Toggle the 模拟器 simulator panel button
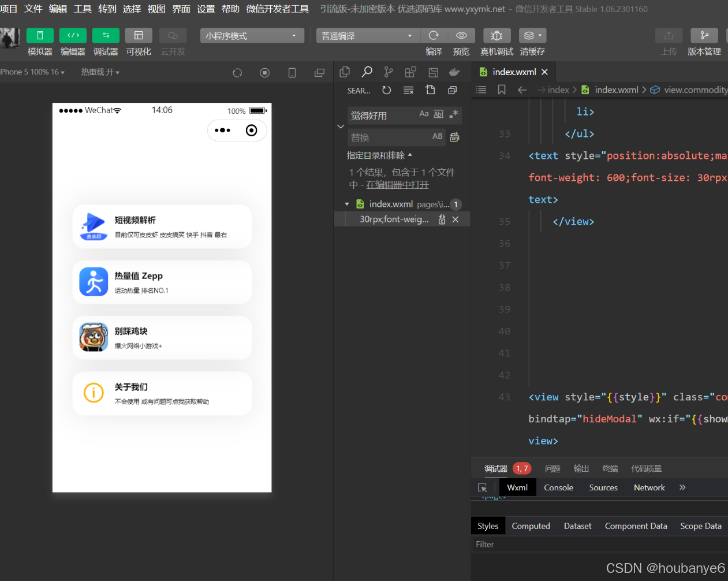The width and height of the screenshot is (728, 581). coord(40,35)
